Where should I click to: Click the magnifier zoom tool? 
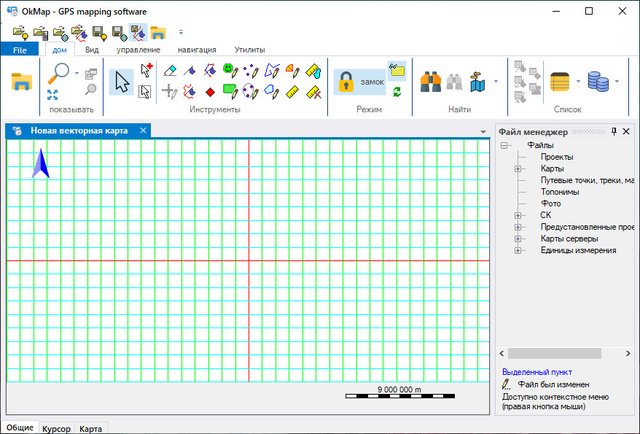click(61, 72)
